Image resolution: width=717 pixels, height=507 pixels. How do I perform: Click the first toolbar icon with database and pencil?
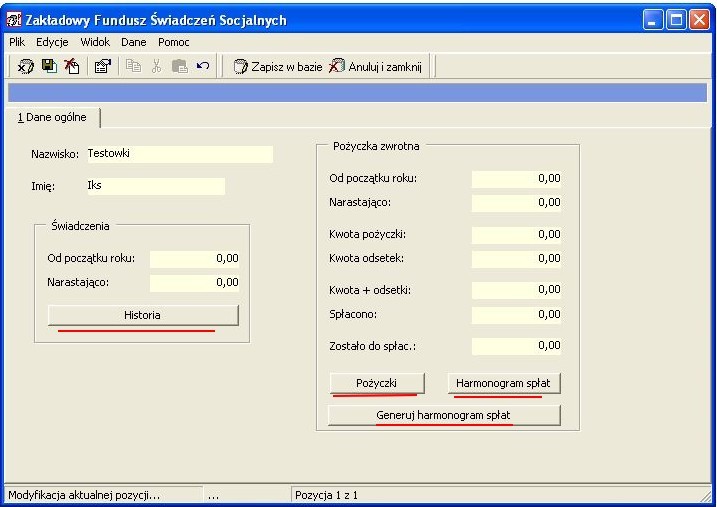click(x=26, y=67)
